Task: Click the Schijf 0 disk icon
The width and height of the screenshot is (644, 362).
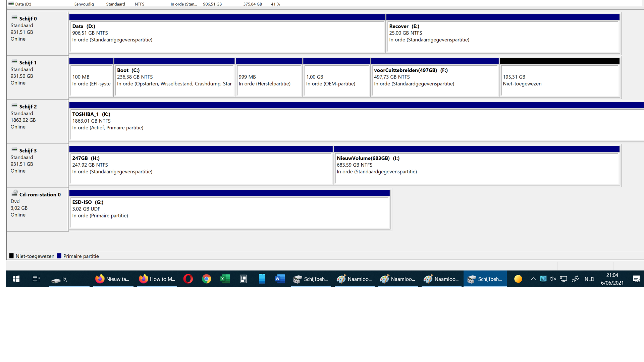Action: point(14,18)
